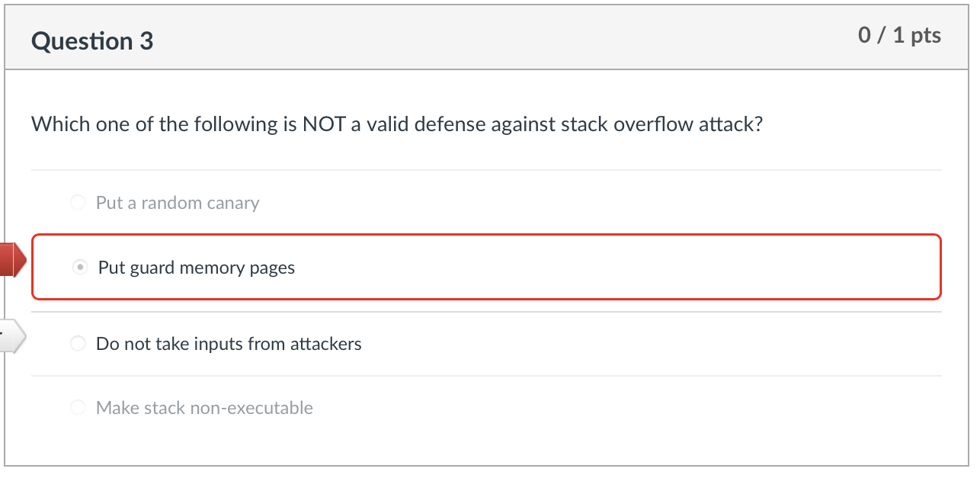Click the 'Do not take inputs from attackers' label
This screenshot has width=980, height=491.
tap(229, 343)
